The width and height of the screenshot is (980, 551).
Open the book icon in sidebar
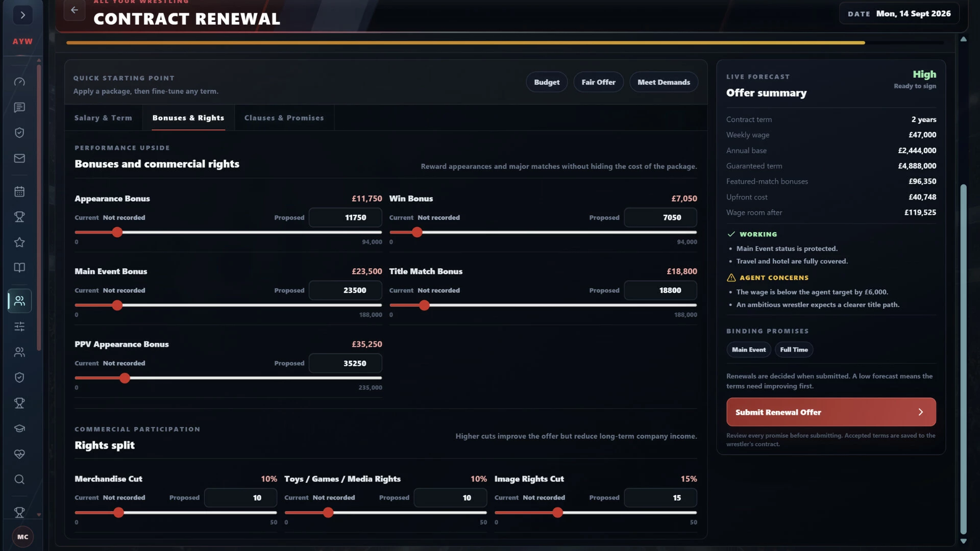point(19,268)
